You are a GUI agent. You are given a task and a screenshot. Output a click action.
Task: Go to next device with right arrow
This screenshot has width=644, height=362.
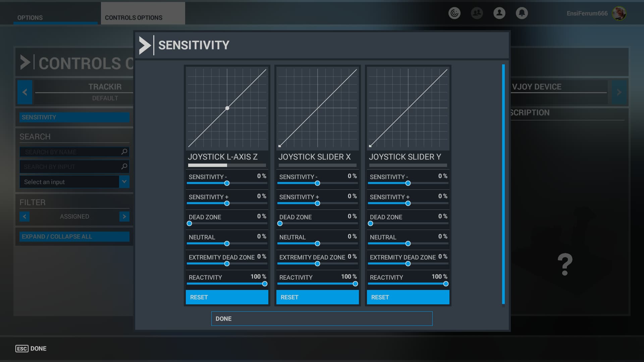[619, 92]
